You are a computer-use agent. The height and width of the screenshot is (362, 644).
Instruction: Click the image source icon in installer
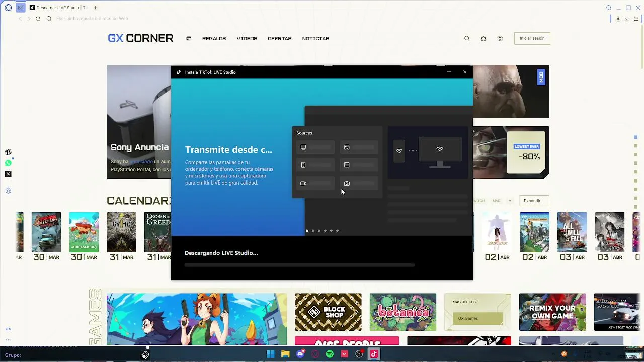point(347,147)
